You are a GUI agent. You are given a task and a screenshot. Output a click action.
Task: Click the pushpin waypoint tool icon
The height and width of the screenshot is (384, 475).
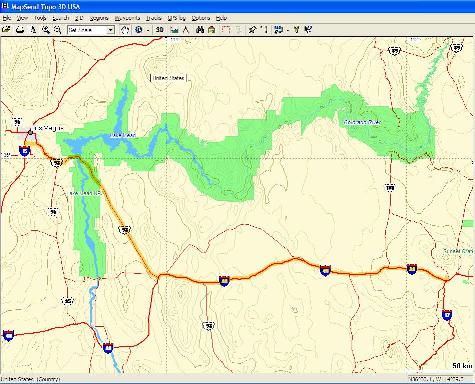pos(252,30)
